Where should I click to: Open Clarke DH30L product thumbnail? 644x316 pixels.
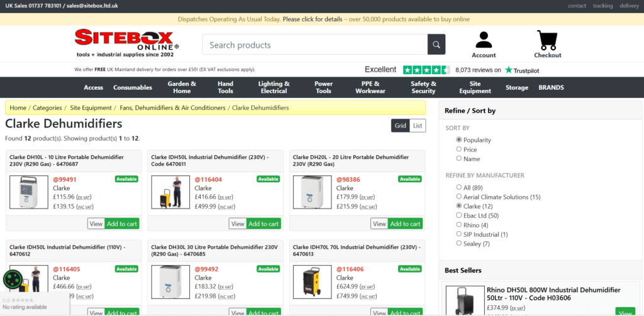[x=170, y=282]
